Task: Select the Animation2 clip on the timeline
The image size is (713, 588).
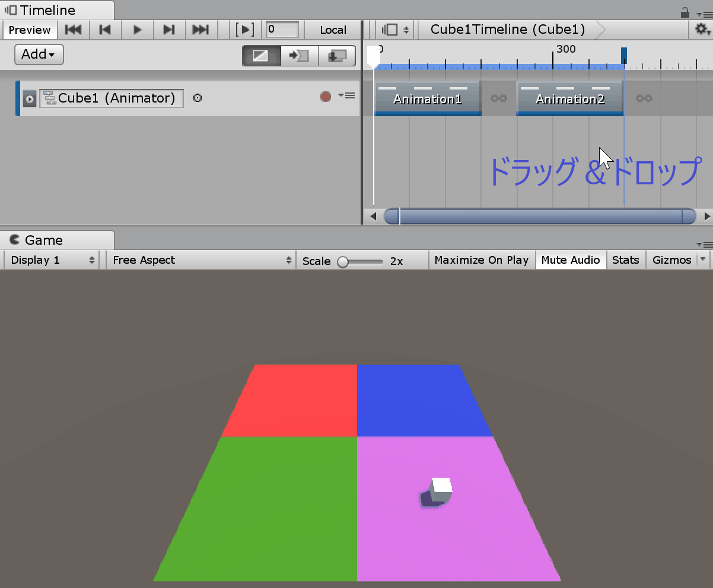Action: pos(569,98)
